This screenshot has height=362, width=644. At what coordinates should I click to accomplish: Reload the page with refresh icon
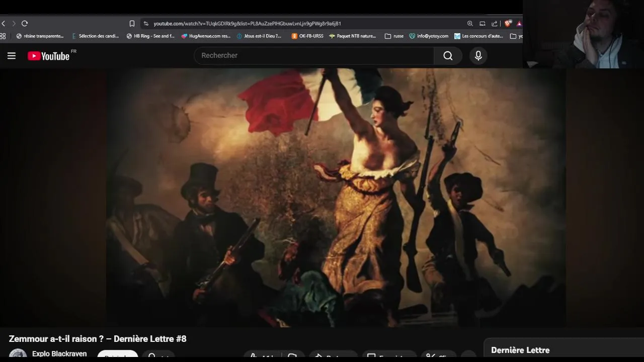click(x=24, y=24)
